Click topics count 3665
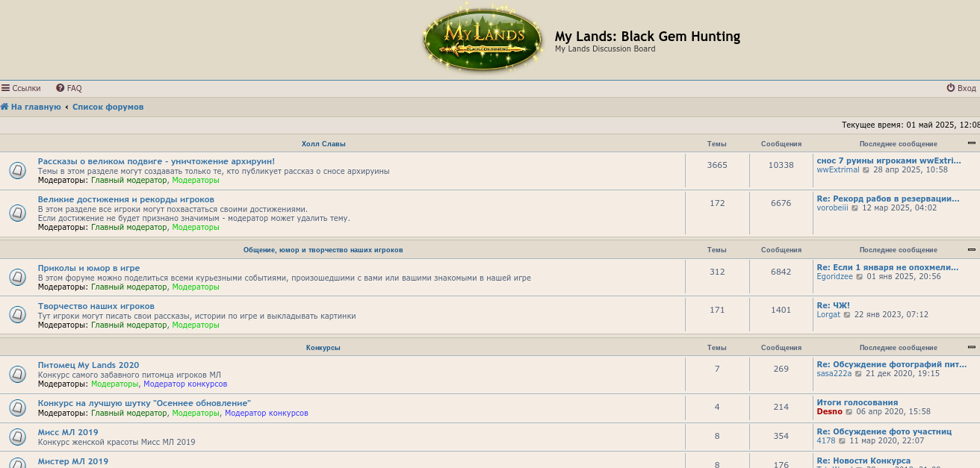Screen dimensions: 980x468 click(x=717, y=166)
